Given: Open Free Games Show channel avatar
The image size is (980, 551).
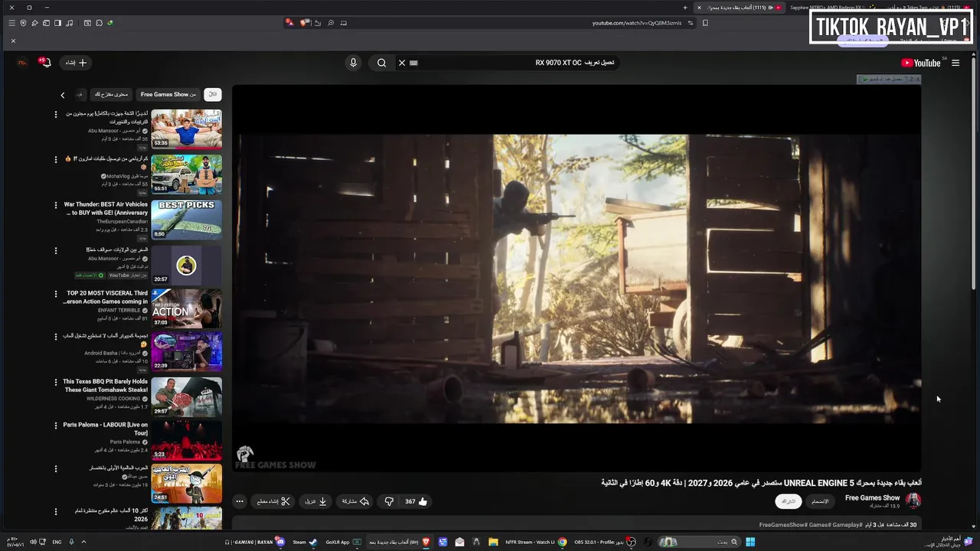Looking at the screenshot, I should coord(913,501).
